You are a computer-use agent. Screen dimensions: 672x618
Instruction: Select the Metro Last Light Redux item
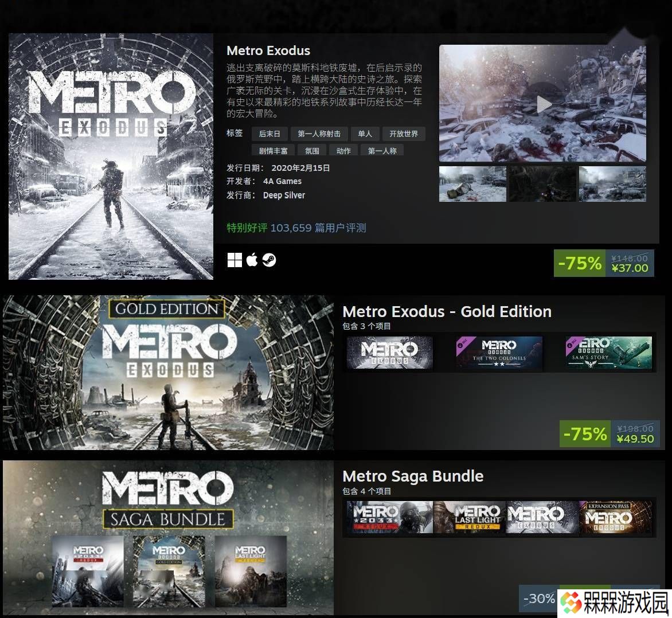(470, 517)
